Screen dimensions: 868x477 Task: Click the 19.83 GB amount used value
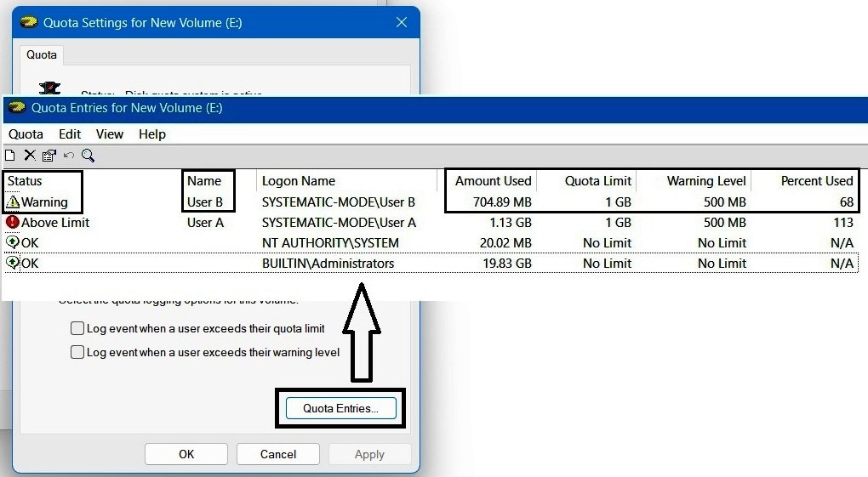point(507,264)
